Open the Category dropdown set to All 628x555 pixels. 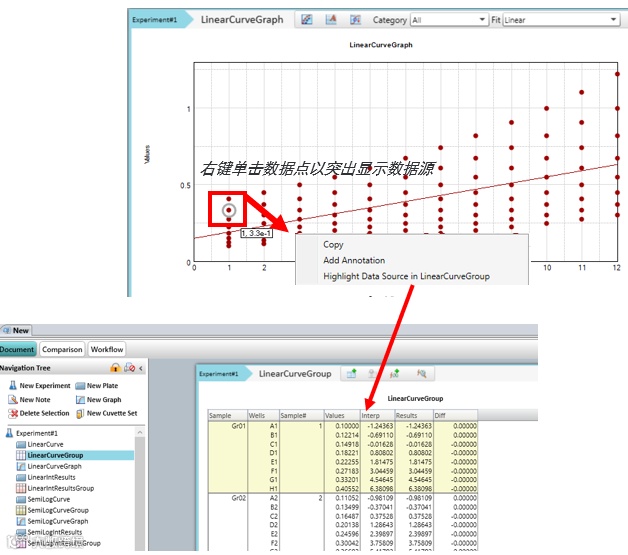[x=449, y=20]
